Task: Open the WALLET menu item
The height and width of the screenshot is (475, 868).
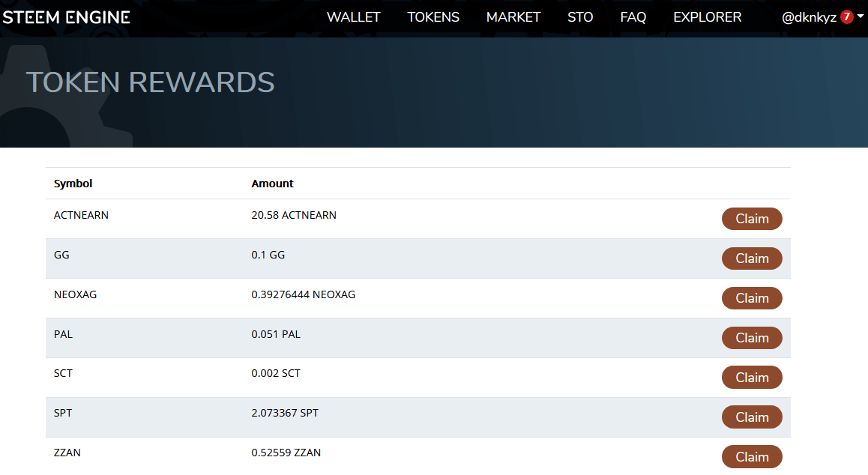Action: [x=353, y=17]
